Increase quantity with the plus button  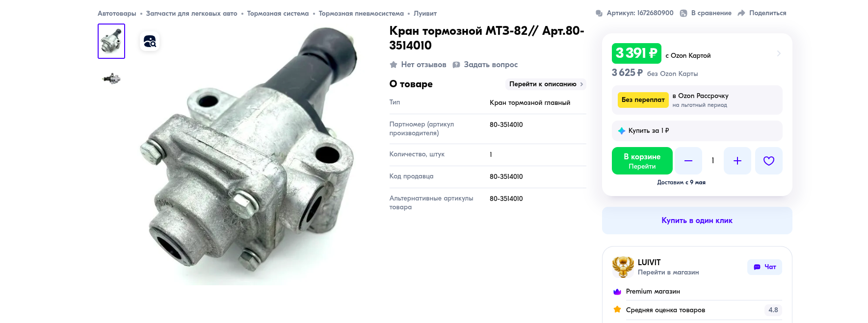(737, 161)
